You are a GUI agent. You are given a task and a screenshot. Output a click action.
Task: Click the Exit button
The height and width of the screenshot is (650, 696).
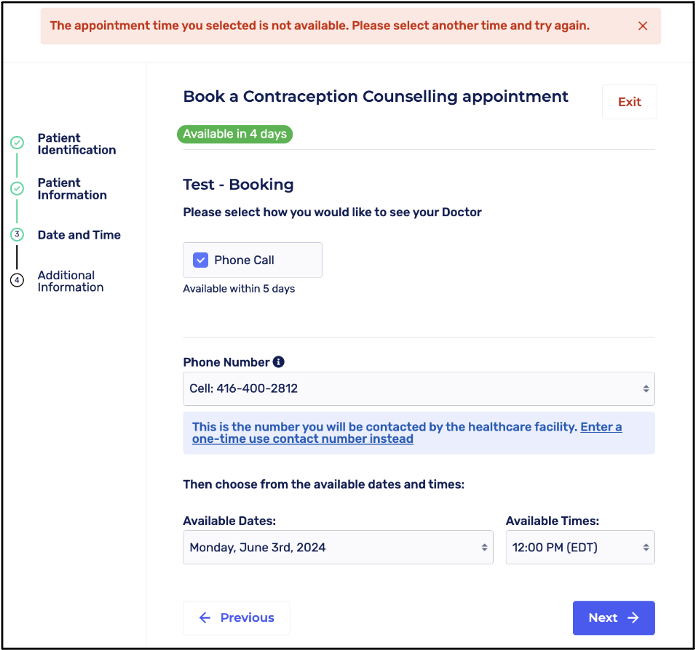(x=629, y=102)
